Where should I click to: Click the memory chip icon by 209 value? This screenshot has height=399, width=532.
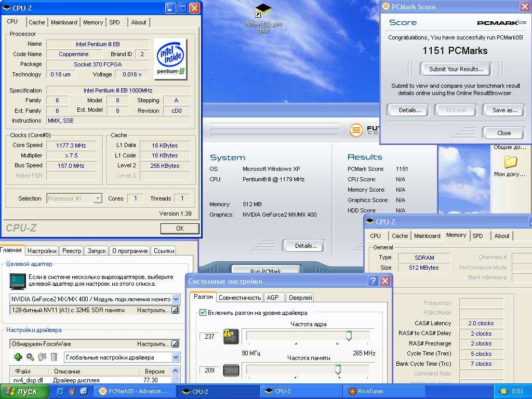click(x=231, y=370)
